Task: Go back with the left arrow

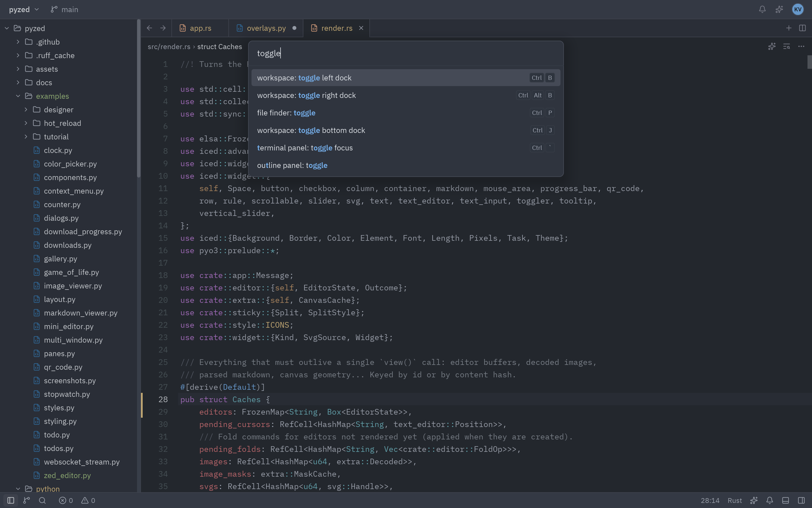Action: (x=150, y=28)
